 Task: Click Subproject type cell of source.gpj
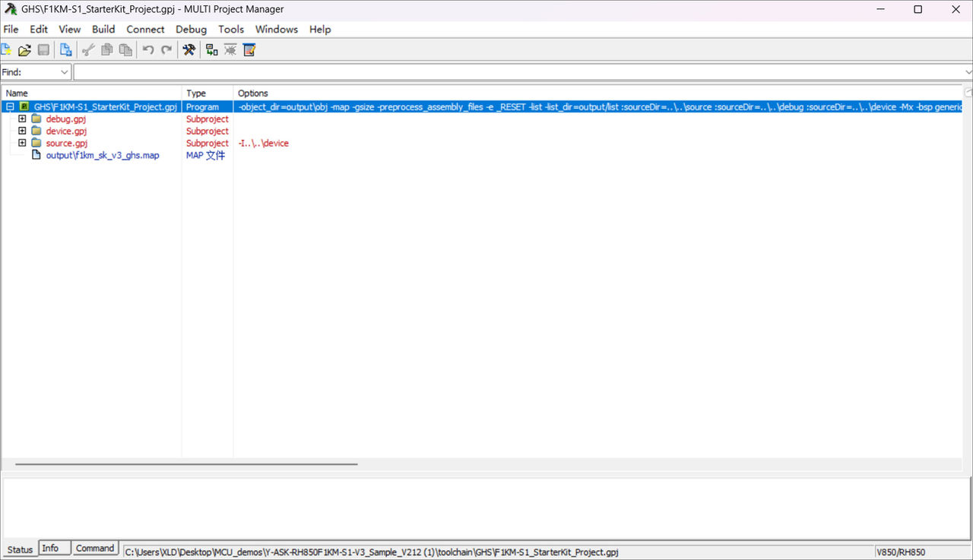[x=208, y=144]
